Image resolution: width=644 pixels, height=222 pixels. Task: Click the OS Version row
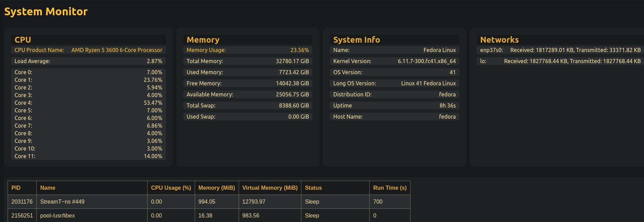click(x=395, y=72)
